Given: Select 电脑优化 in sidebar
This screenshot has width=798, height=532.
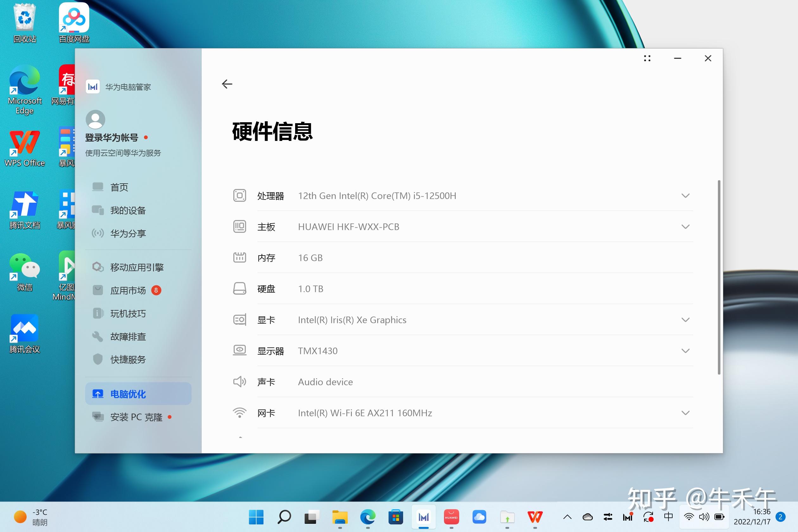Looking at the screenshot, I should (138, 394).
